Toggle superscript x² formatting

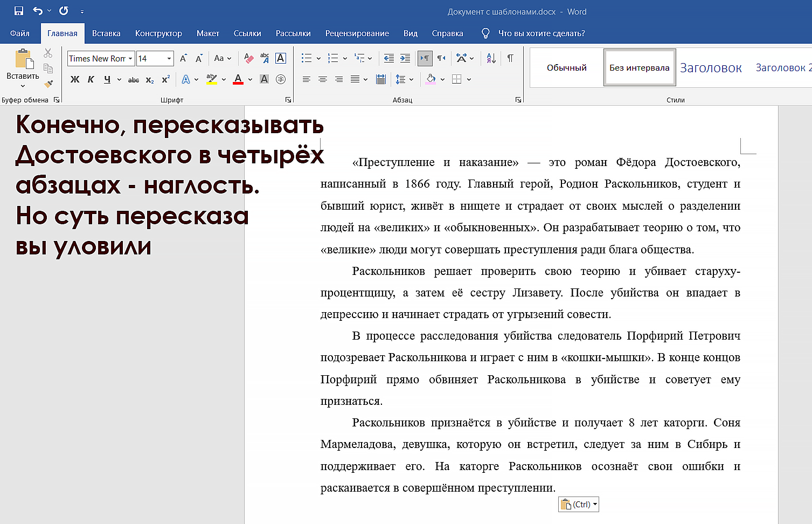tap(165, 79)
